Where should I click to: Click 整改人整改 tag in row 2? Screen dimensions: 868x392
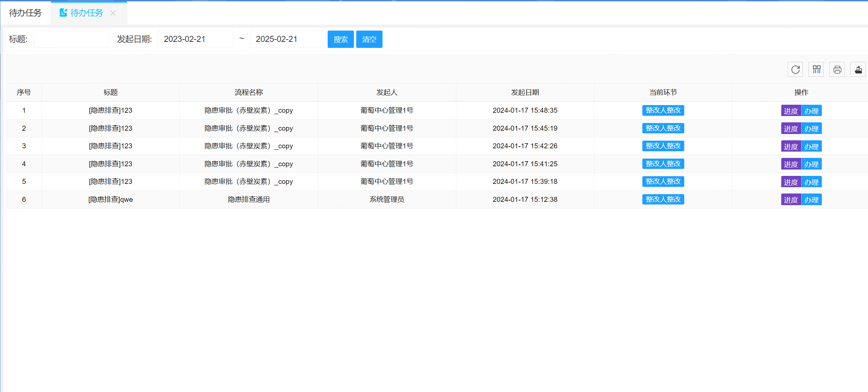[663, 128]
